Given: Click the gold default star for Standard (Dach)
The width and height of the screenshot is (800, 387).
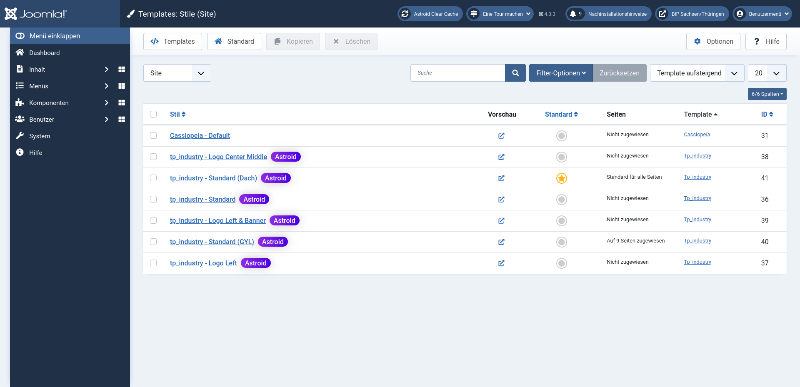Looking at the screenshot, I should pyautogui.click(x=561, y=178).
